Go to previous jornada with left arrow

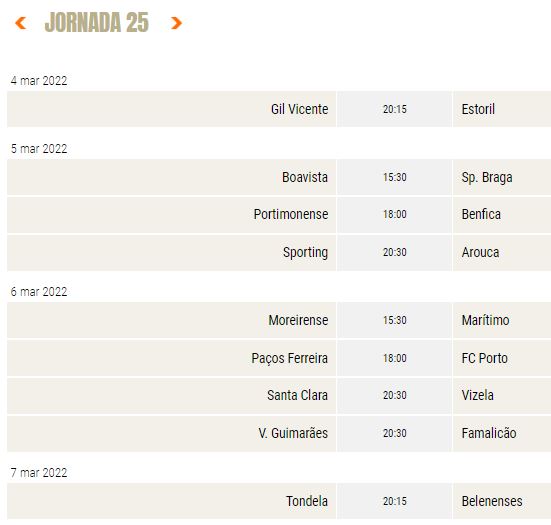pyautogui.click(x=20, y=23)
